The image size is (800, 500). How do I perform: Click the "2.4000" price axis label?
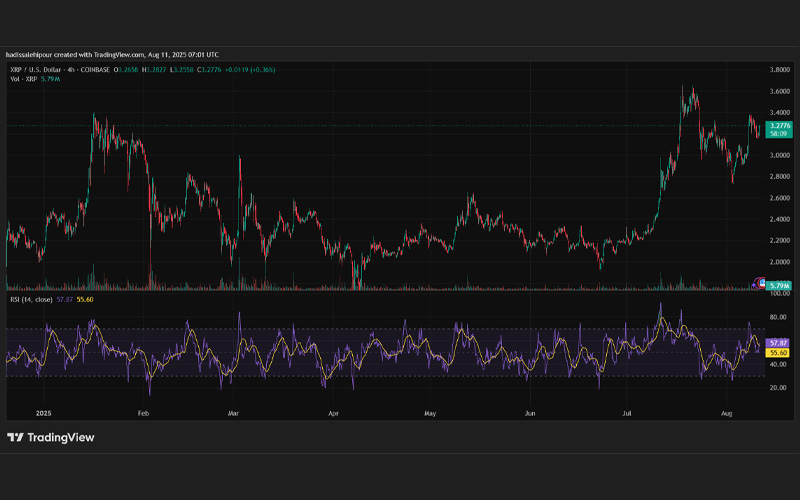780,219
